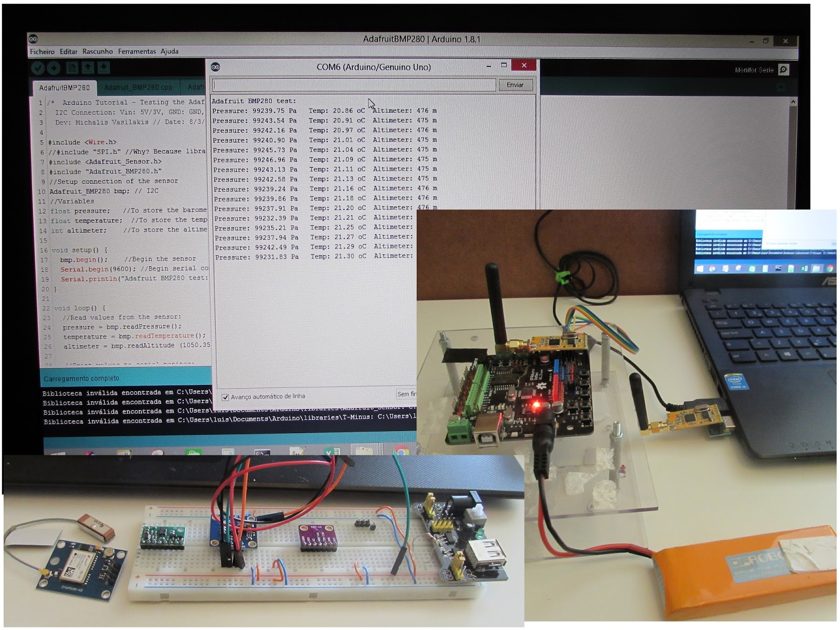Click the 'Temp: 21.30 oC' reading
Image resolution: width=840 pixels, height=630 pixels.
340,256
